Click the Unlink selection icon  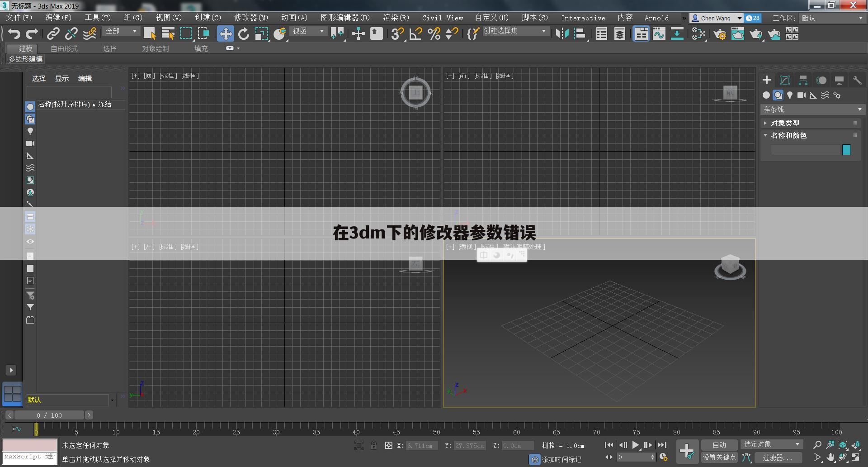71,33
